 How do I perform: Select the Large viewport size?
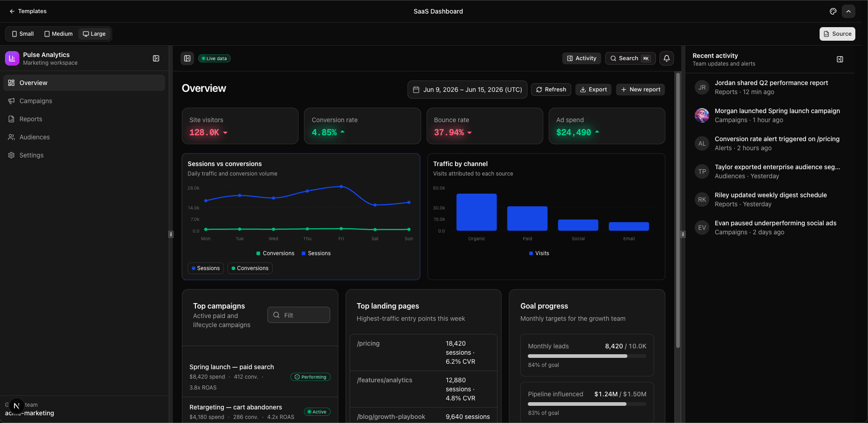click(94, 34)
